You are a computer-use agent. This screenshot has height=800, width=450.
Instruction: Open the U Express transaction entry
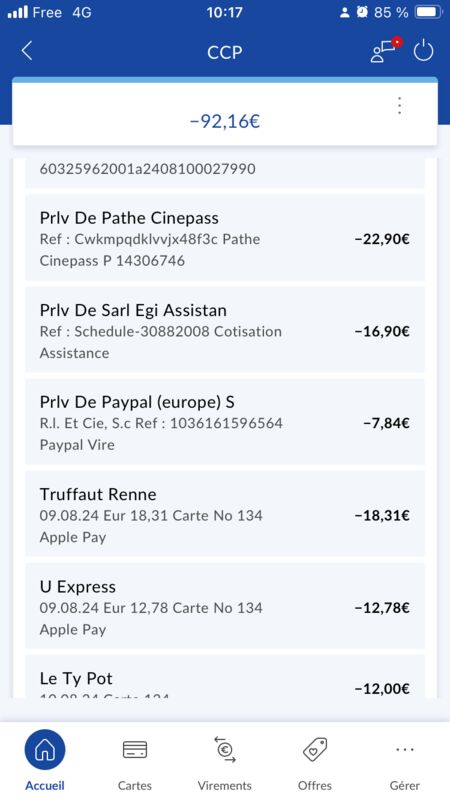click(225, 606)
